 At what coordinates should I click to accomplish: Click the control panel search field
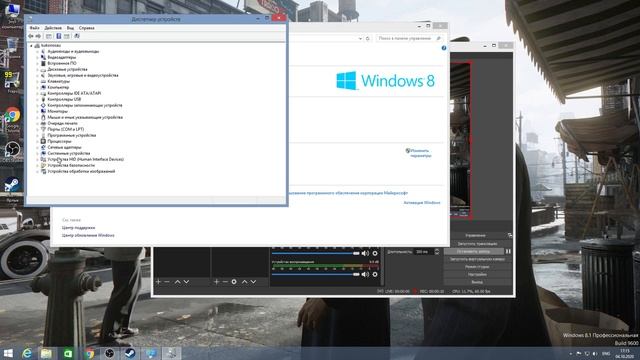point(409,38)
